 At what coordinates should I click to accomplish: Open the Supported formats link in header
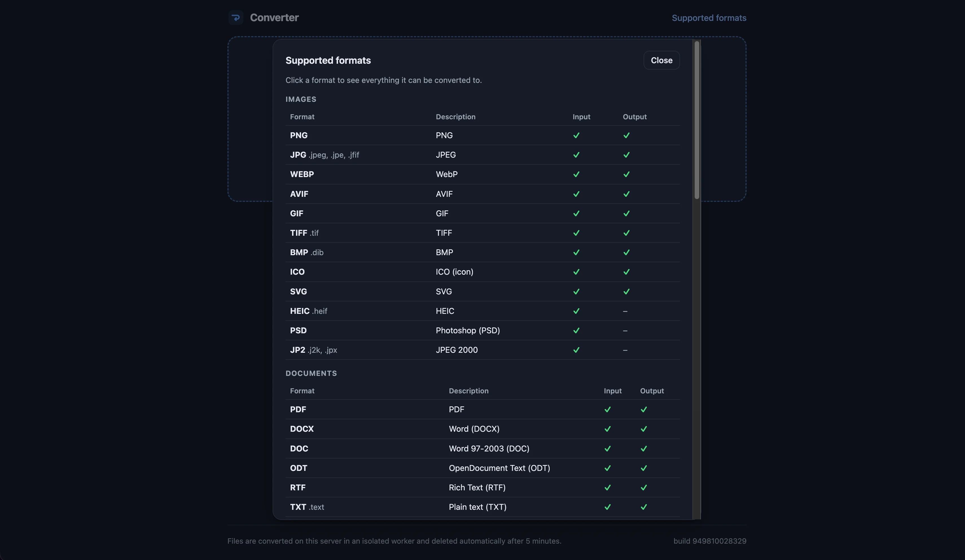[x=709, y=18]
